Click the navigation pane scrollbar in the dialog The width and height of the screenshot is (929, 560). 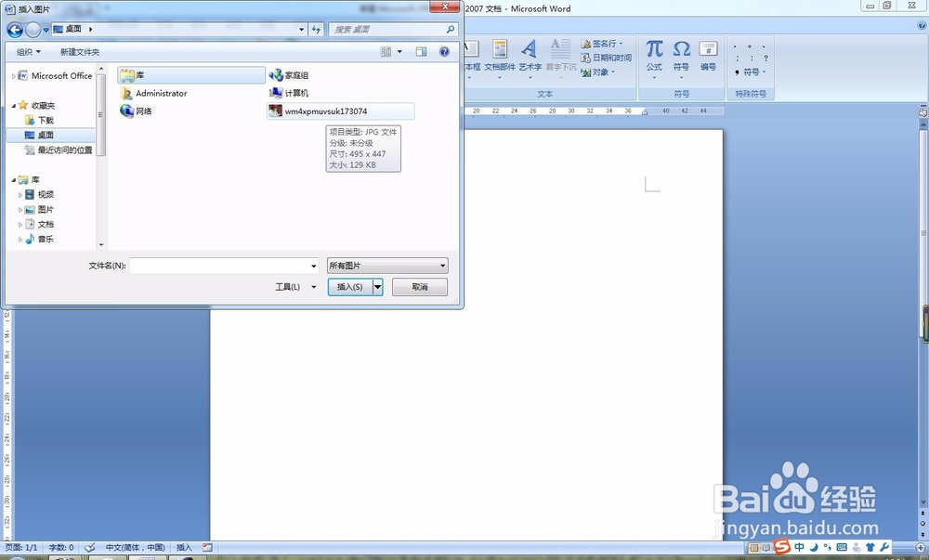[x=101, y=115]
